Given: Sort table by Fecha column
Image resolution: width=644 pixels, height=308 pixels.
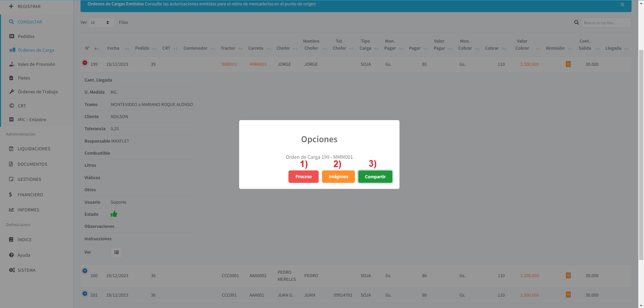Looking at the screenshot, I should click(113, 48).
